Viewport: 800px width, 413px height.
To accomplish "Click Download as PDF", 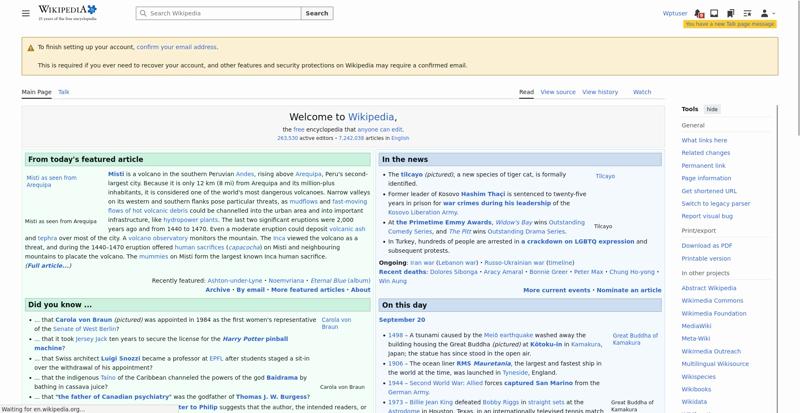I will point(707,246).
